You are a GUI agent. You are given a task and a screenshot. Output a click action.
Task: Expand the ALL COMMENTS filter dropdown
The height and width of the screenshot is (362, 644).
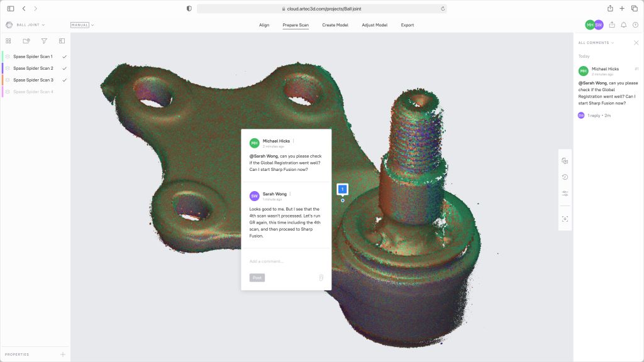[x=596, y=43]
